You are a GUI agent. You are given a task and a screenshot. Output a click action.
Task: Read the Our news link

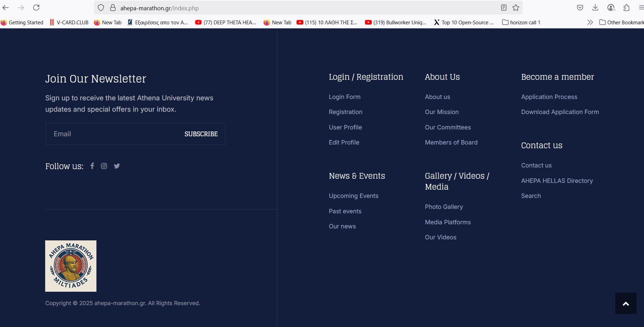click(342, 226)
